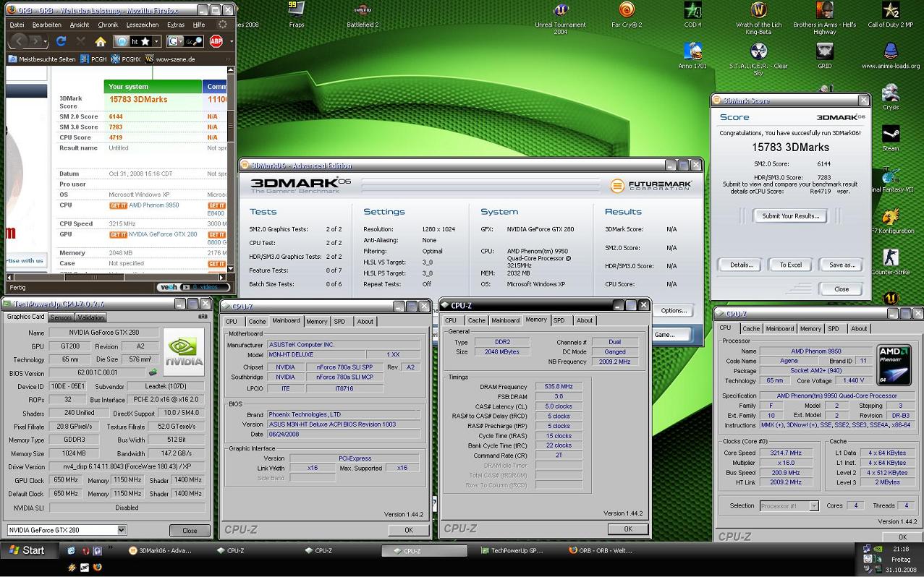The image size is (924, 577).
Task: Go to the Firefox home page
Action: [x=101, y=41]
